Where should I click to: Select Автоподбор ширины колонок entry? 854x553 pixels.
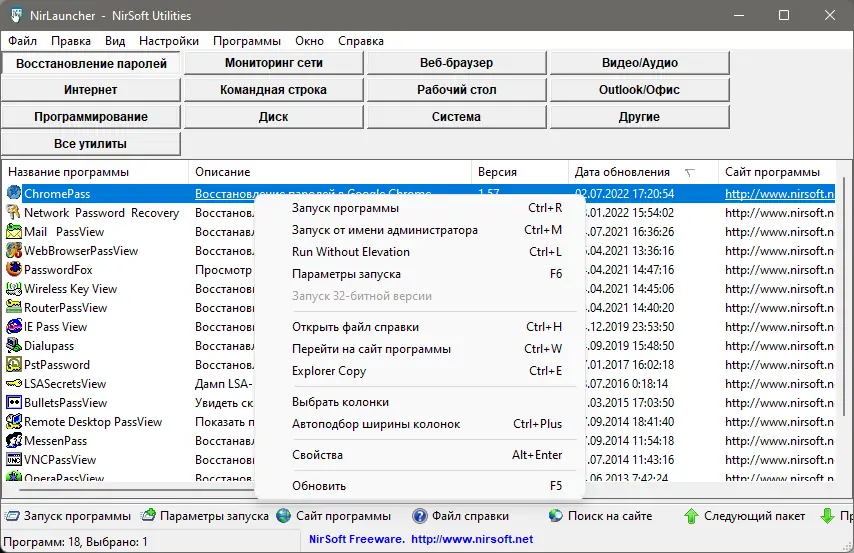click(419, 424)
